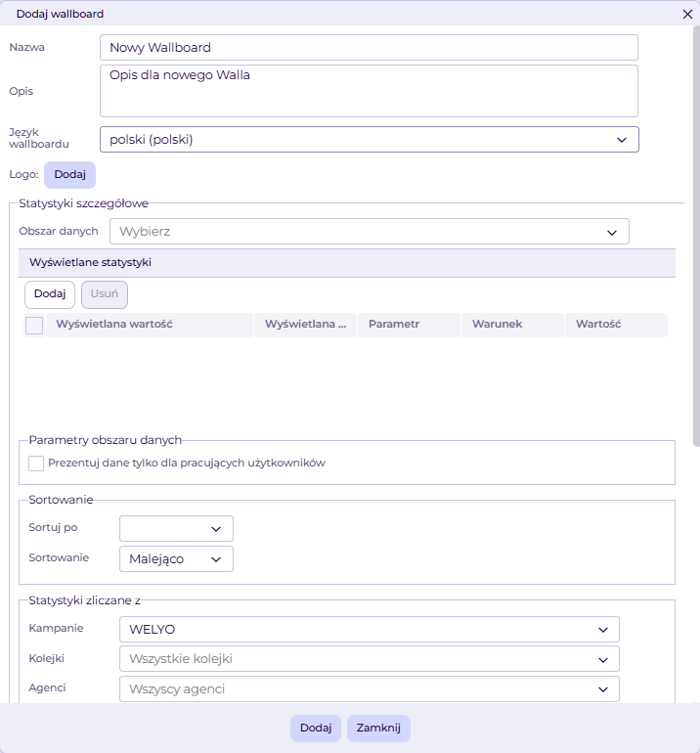
Task: Click the truncated Wyświetlana ... column header
Action: pyautogui.click(x=305, y=325)
